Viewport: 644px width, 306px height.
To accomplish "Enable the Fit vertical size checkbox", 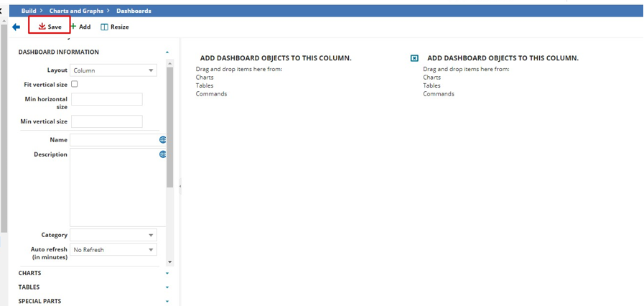I will 75,84.
